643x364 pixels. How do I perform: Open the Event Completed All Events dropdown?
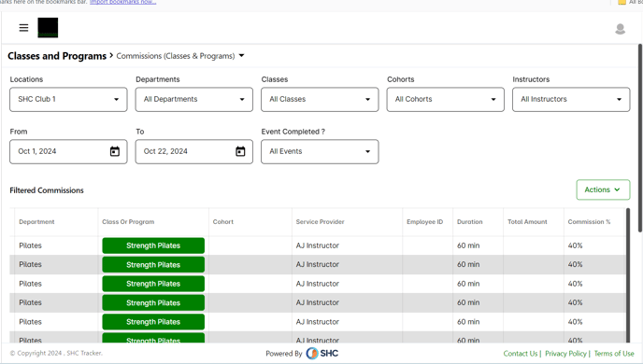tap(320, 151)
